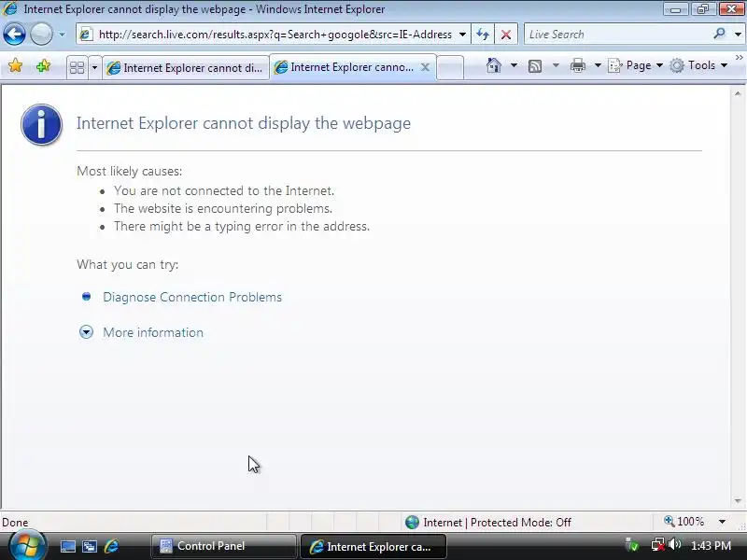The image size is (747, 560).
Task: Click the clock showing 1:43 PM
Action: [x=711, y=546]
